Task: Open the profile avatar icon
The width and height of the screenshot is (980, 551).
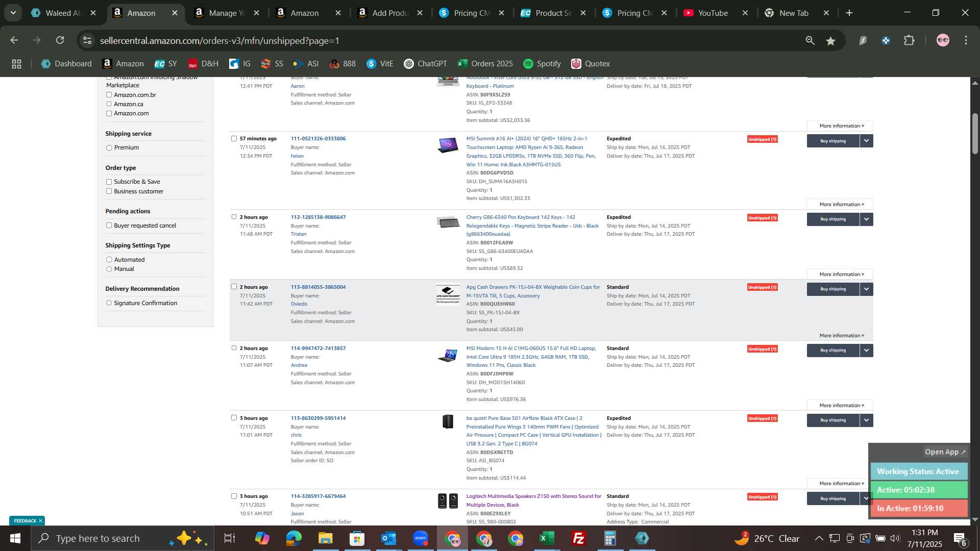Action: 943,40
